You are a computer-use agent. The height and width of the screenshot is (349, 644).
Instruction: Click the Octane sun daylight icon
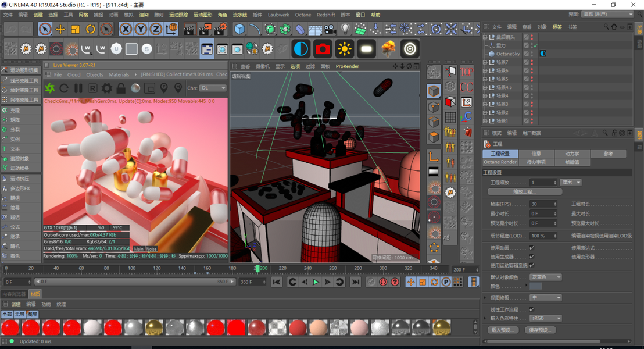pyautogui.click(x=344, y=49)
